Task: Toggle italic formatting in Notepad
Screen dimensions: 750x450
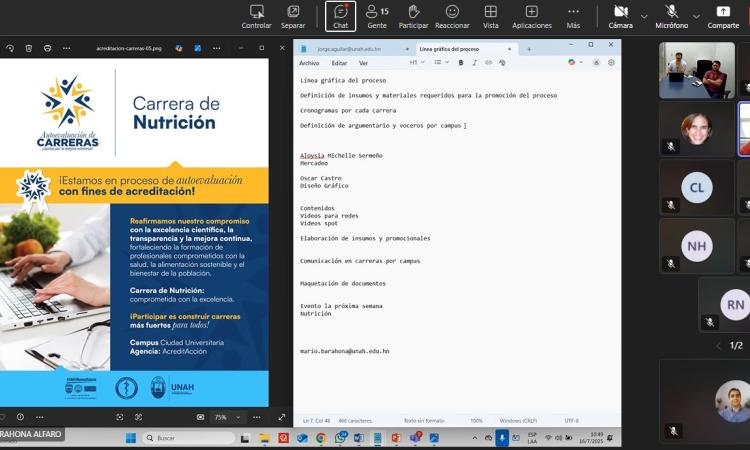Action: 474,63
